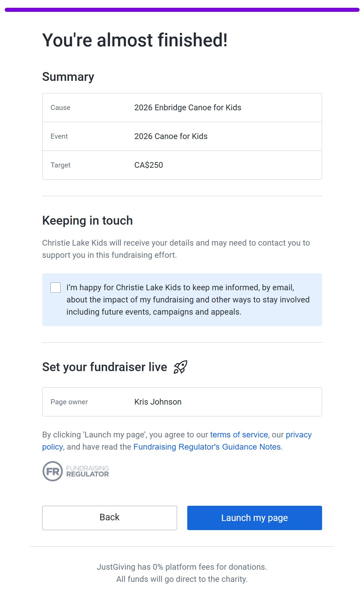Click the Set your fundraiser live heading
The height and width of the screenshot is (591, 364).
pos(104,367)
